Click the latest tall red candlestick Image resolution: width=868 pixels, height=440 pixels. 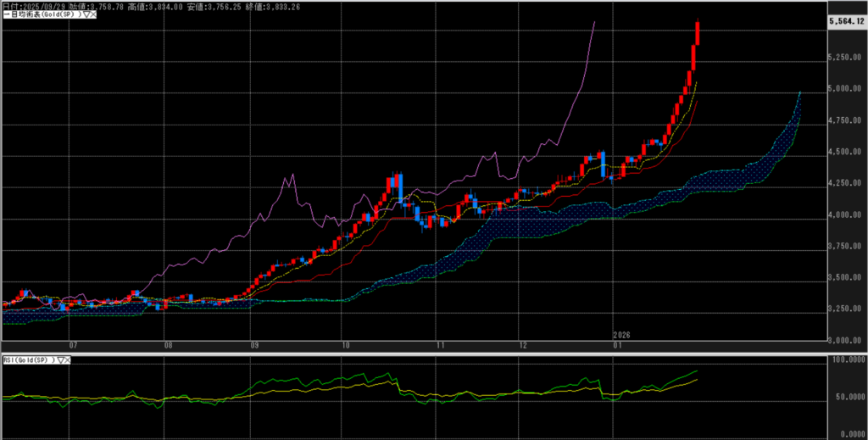click(698, 34)
